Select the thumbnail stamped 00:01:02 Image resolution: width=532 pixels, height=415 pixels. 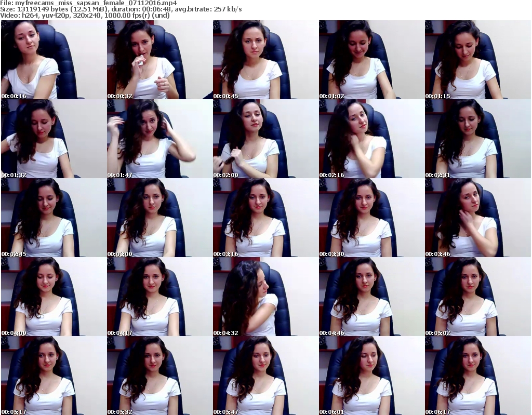(x=371, y=60)
